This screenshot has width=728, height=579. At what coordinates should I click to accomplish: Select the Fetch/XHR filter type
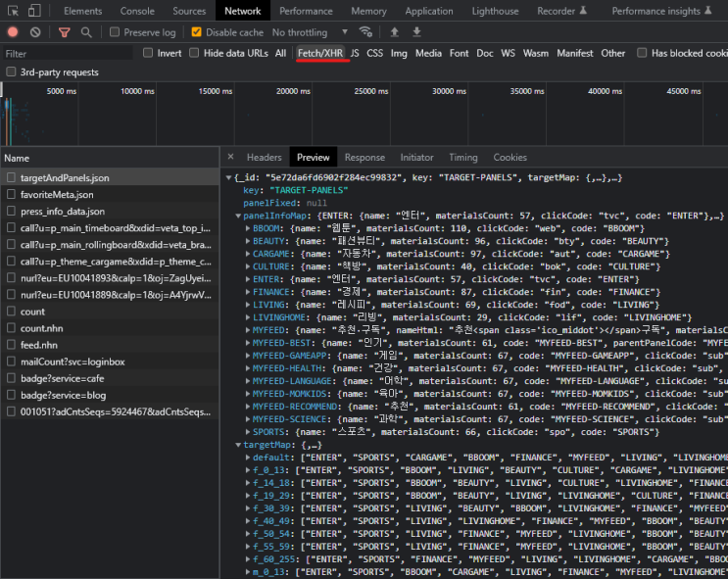pyautogui.click(x=321, y=53)
